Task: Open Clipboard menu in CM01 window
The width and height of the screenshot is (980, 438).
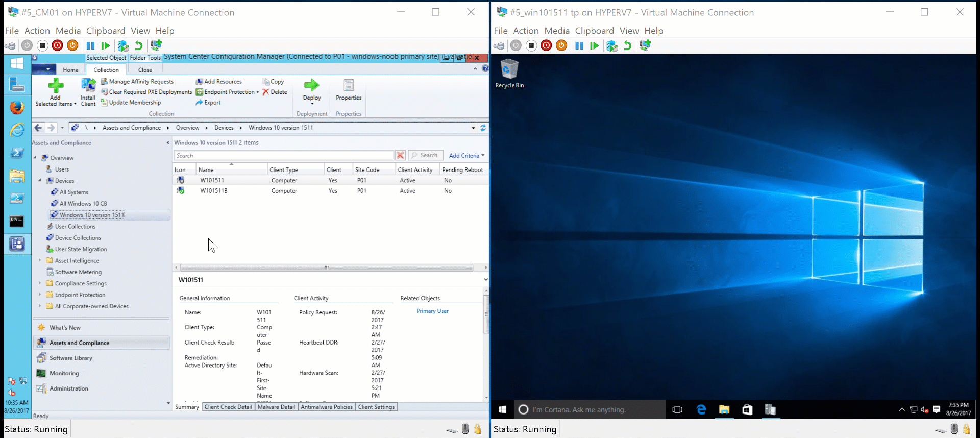Action: 106,31
